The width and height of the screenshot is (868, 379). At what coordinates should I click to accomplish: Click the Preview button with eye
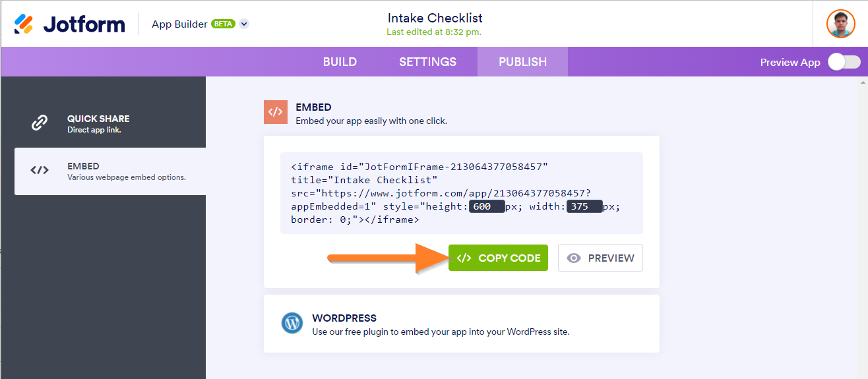[x=600, y=258]
